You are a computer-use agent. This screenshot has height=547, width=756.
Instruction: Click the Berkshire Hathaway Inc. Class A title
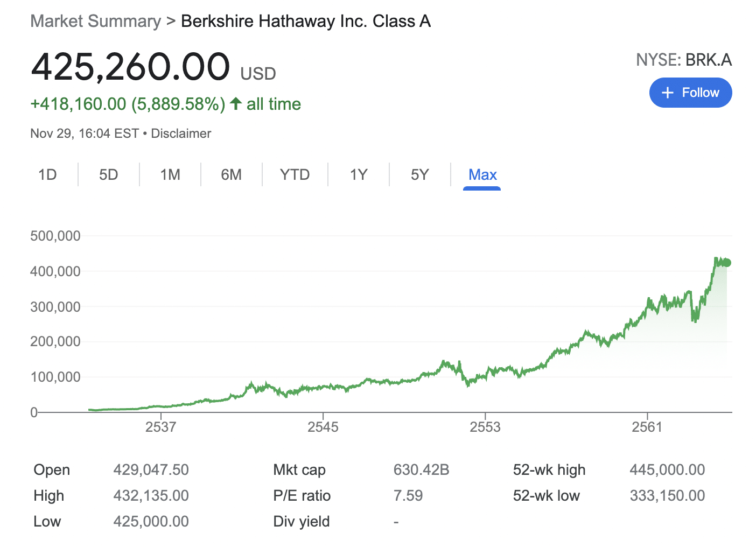coord(305,21)
